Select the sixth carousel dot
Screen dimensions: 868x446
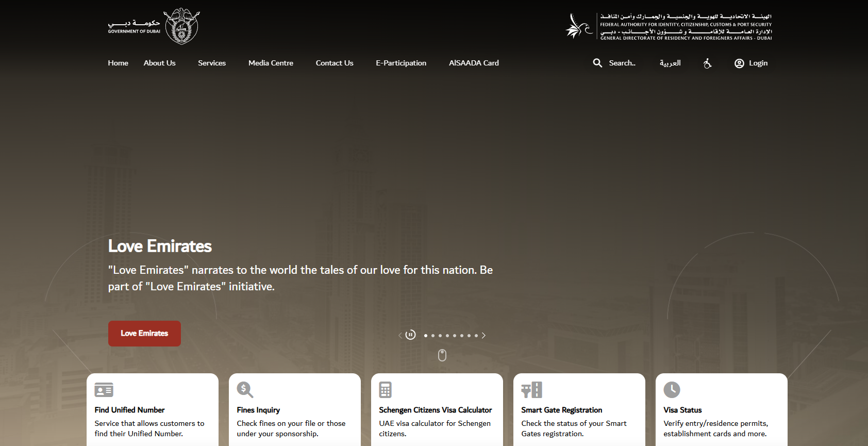(462, 336)
